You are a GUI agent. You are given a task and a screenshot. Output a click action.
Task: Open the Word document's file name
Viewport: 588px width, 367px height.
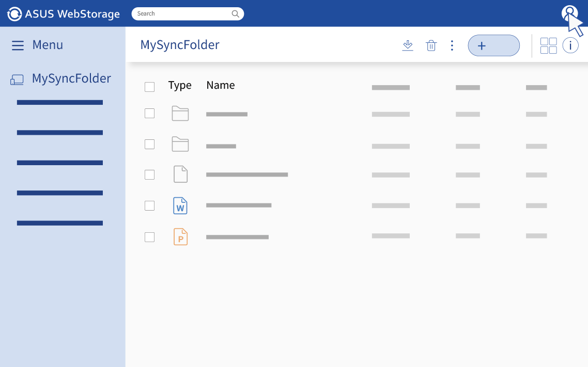[x=239, y=205]
